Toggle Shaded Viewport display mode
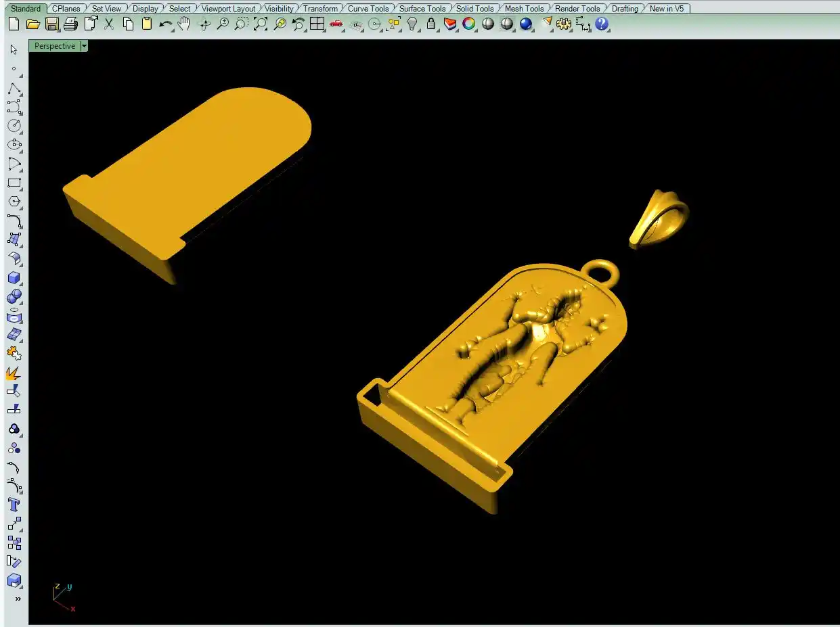This screenshot has height=627, width=840. [488, 24]
